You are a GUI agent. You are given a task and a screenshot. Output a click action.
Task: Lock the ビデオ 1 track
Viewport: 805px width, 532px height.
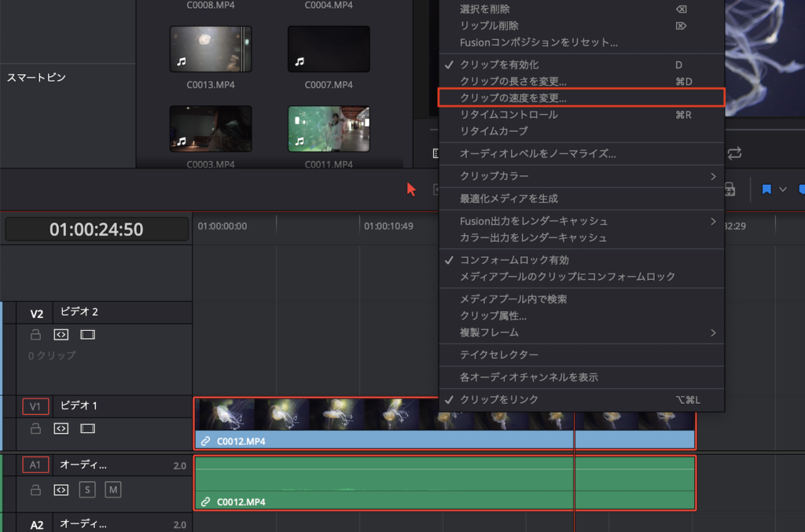click(35, 428)
